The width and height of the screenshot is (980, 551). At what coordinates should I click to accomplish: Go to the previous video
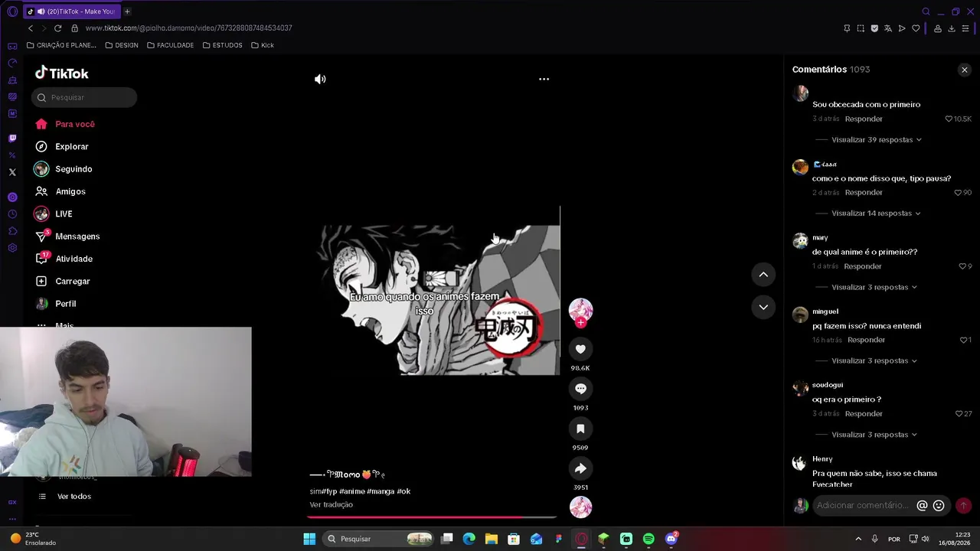(763, 274)
